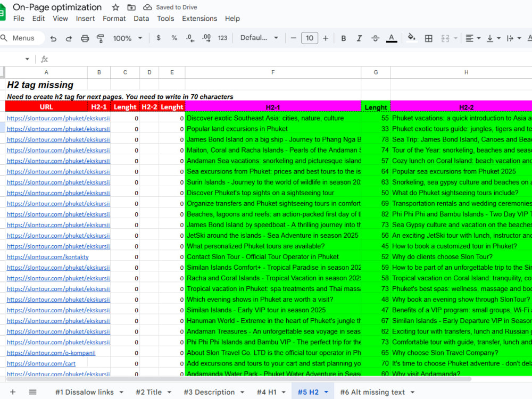Image resolution: width=532 pixels, height=399 pixels.
Task: Switch to #2 Title tab
Action: [x=148, y=392]
